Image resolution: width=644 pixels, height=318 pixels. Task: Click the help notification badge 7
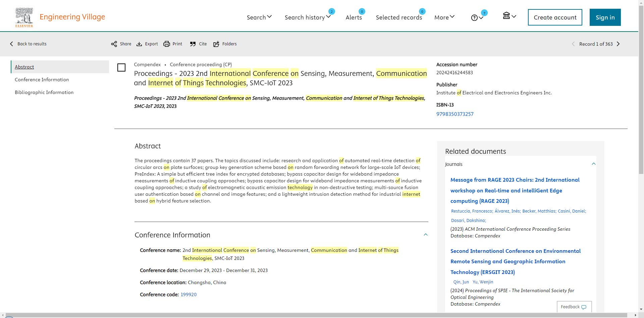point(484,13)
